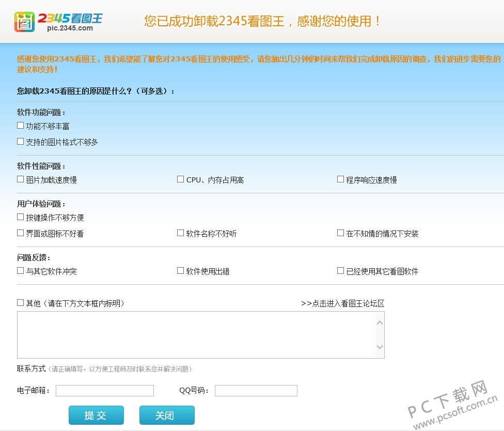Image resolution: width=504 pixels, height=431 pixels.
Task: Click the 问题反馈 section heading
Action: click(34, 257)
